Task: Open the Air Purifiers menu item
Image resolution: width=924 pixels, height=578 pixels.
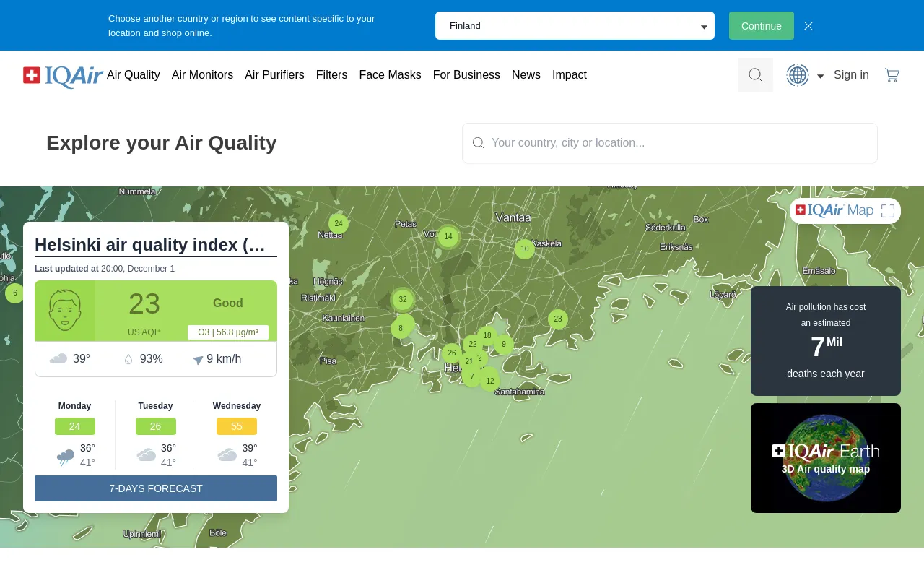Action: click(x=274, y=75)
